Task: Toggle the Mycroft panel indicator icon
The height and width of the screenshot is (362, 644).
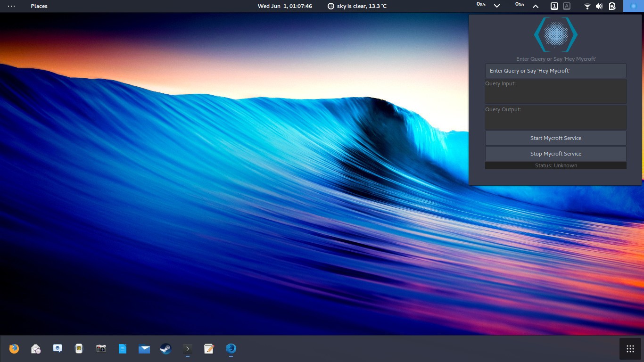Action: click(x=633, y=6)
